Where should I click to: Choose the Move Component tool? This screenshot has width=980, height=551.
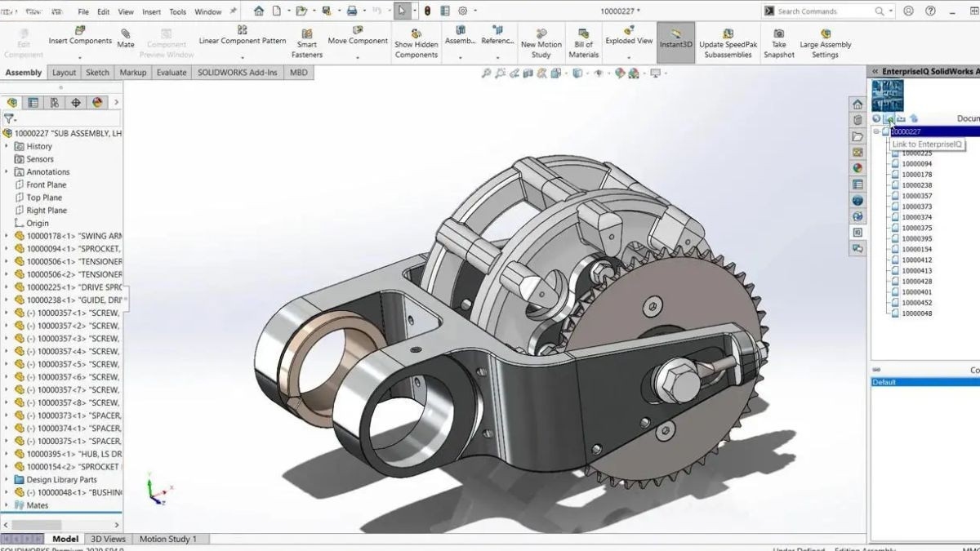point(357,36)
